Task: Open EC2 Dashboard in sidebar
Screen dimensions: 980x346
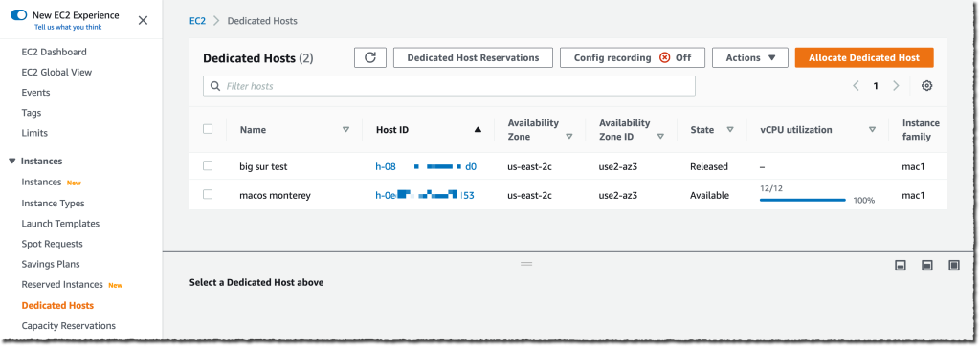Action: 54,52
